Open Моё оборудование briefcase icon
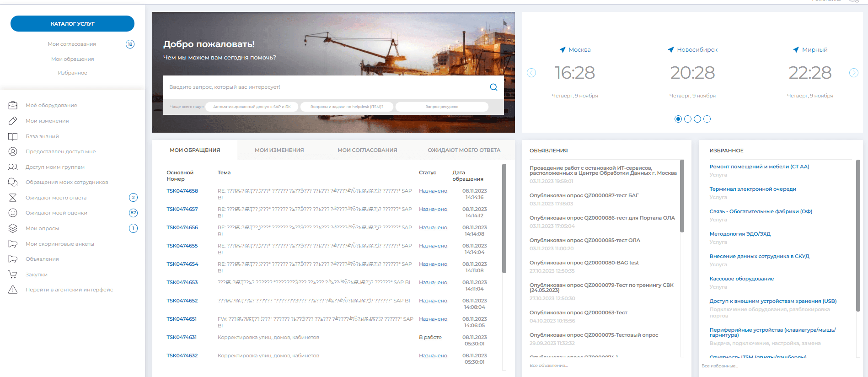Viewport: 868px width, 377px height. pyautogui.click(x=13, y=105)
